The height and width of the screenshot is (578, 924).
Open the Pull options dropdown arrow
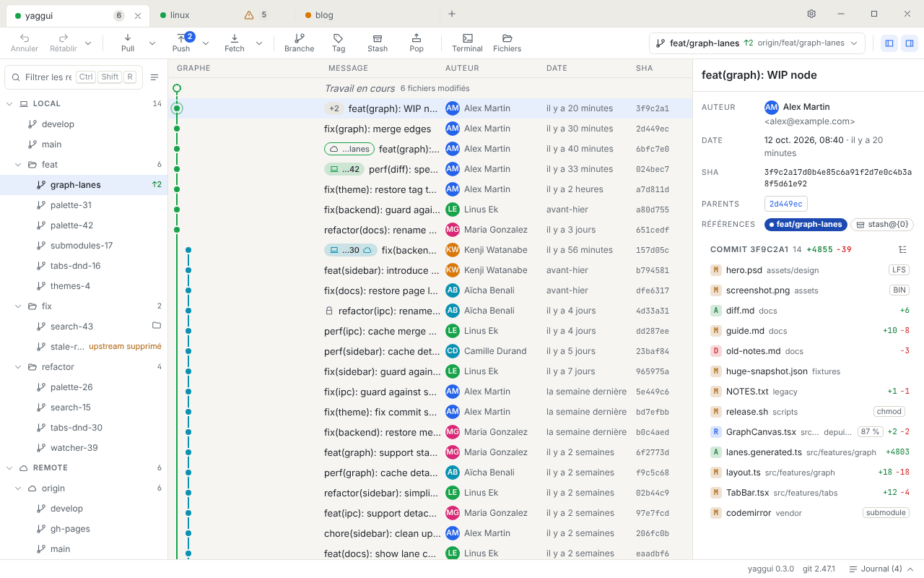coord(152,43)
